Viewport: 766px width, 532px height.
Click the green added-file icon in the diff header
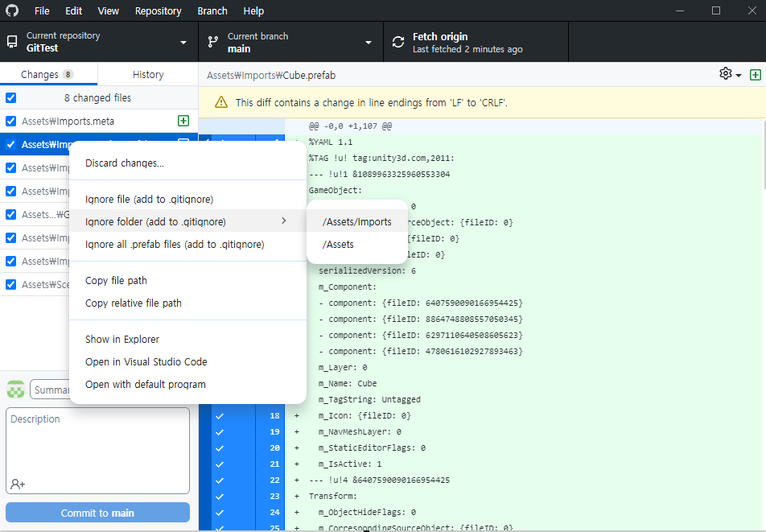point(756,75)
